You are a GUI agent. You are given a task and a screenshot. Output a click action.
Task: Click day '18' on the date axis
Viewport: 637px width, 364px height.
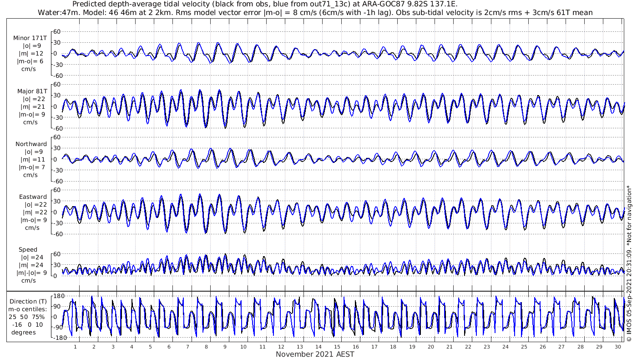[x=393, y=347]
